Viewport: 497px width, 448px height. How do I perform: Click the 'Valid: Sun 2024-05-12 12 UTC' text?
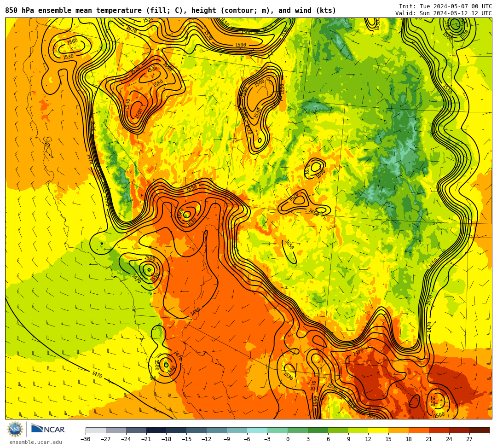444,13
